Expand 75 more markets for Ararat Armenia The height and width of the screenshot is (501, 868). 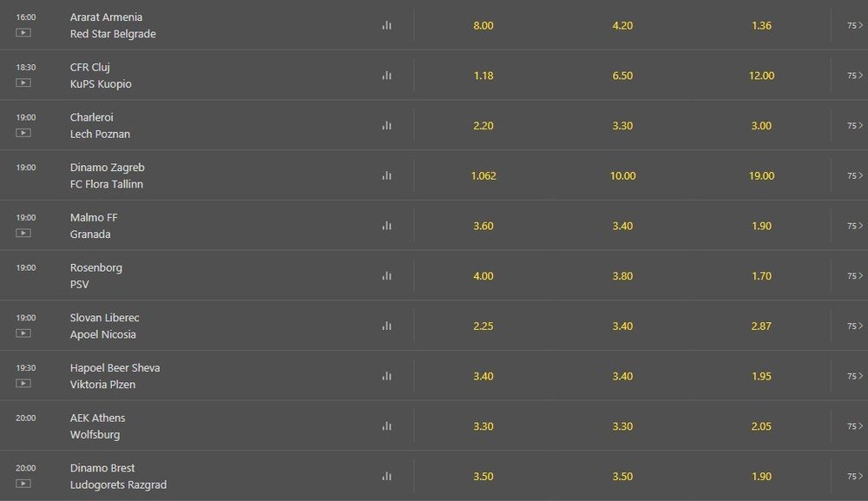tap(855, 25)
